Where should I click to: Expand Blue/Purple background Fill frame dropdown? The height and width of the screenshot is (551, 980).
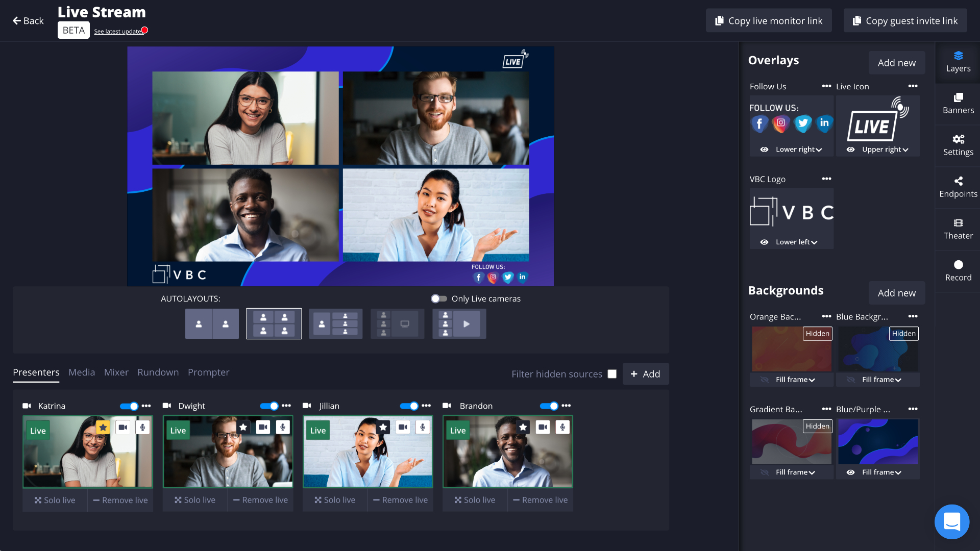[881, 472]
